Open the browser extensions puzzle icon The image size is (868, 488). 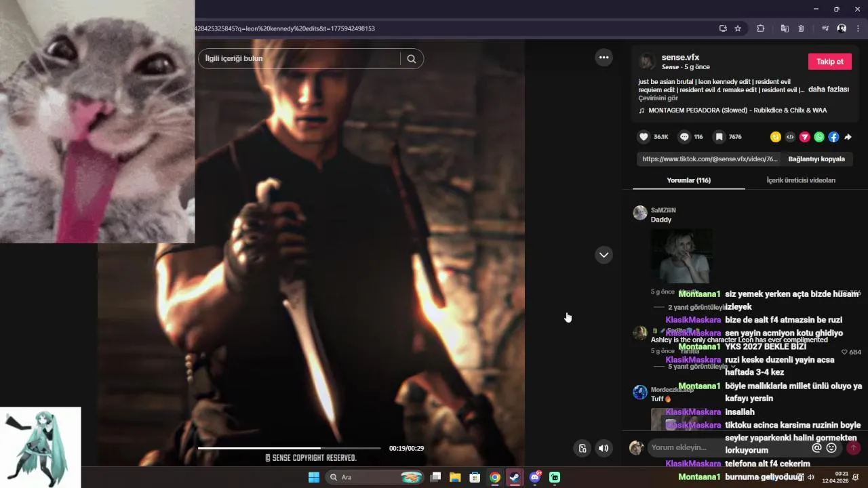[x=760, y=28]
